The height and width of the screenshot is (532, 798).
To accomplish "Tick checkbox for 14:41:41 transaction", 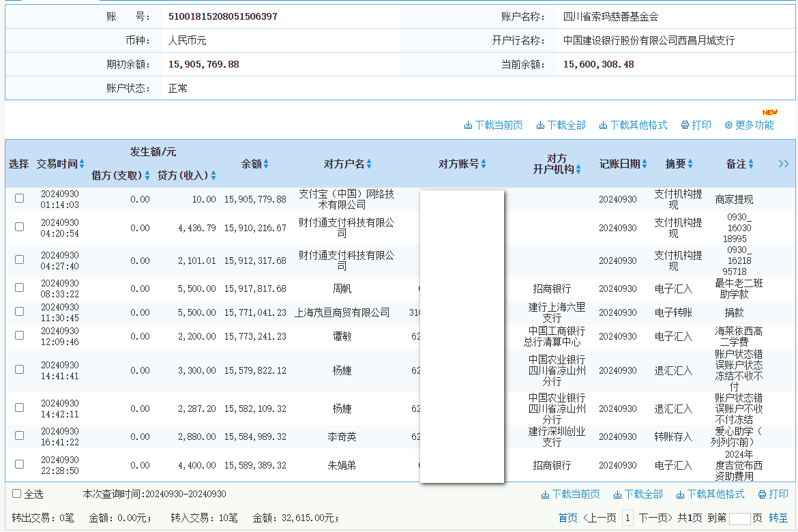I will [19, 369].
